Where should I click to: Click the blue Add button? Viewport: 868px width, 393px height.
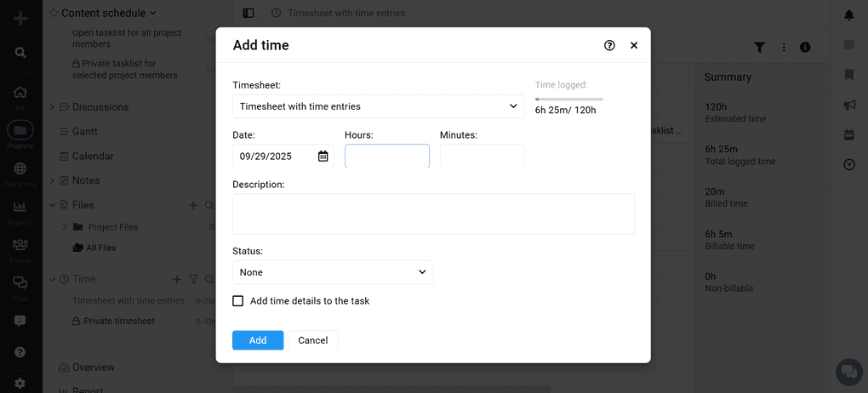coord(258,340)
